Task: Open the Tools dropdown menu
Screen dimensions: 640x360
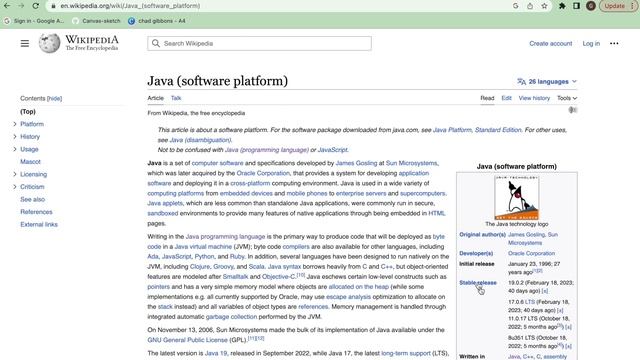Action: (x=567, y=98)
